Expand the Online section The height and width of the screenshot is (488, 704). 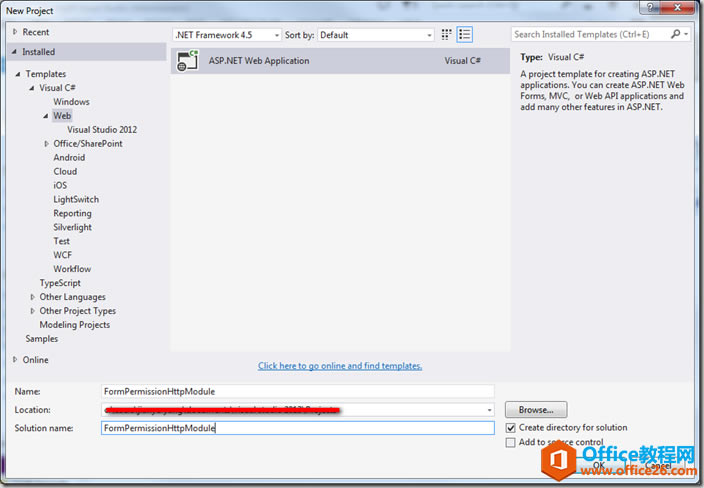(x=15, y=360)
